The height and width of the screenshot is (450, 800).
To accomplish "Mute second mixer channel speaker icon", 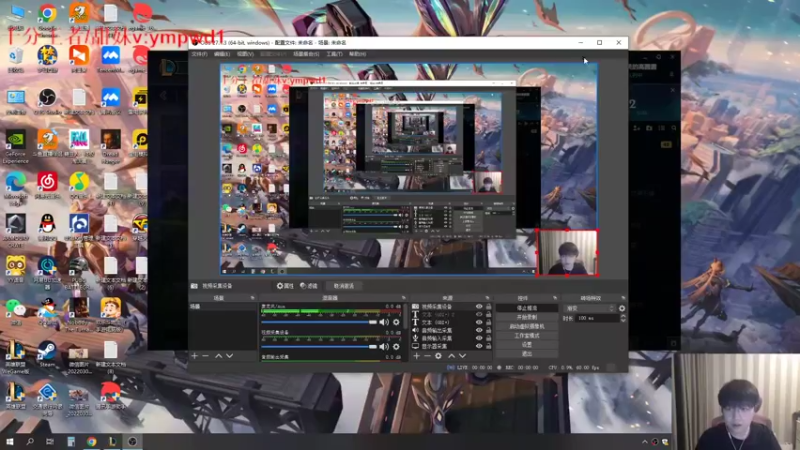I will coord(384,347).
